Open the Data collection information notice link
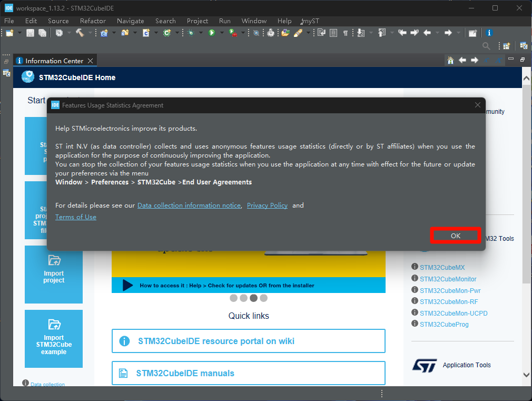This screenshot has width=532, height=401. tap(189, 206)
